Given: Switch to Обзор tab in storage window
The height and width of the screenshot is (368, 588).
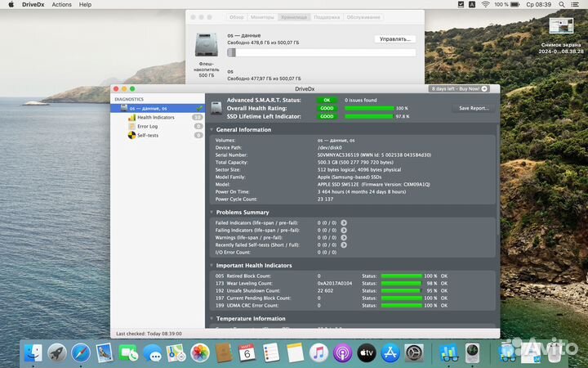Looking at the screenshot, I should point(236,17).
